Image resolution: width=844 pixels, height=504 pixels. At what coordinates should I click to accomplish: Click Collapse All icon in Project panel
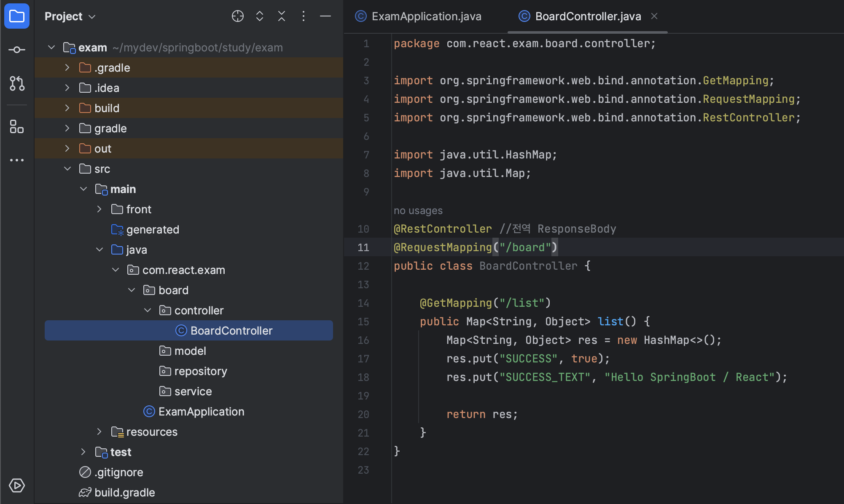coord(282,16)
